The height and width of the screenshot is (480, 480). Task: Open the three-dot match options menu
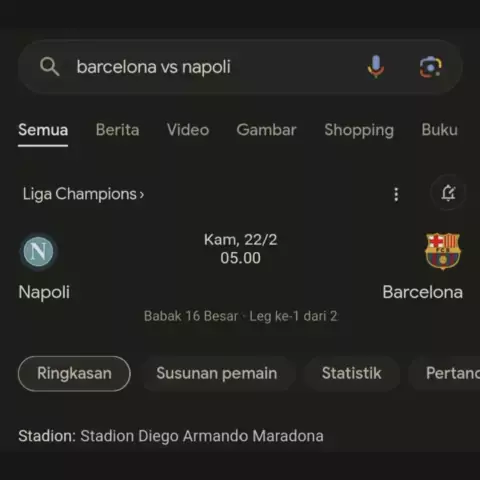point(396,194)
